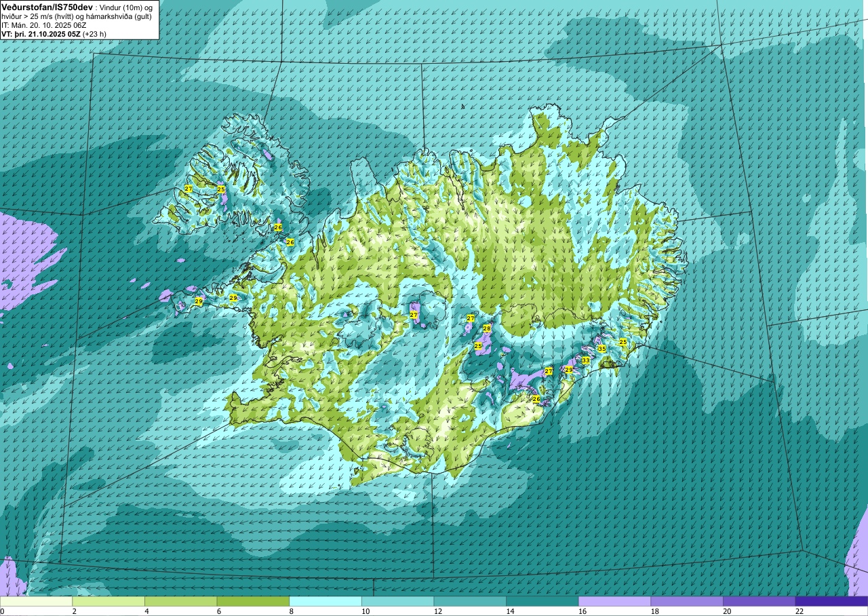Click the 6–8 m/s green legend swatch
The image size is (868, 616).
pyautogui.click(x=253, y=601)
